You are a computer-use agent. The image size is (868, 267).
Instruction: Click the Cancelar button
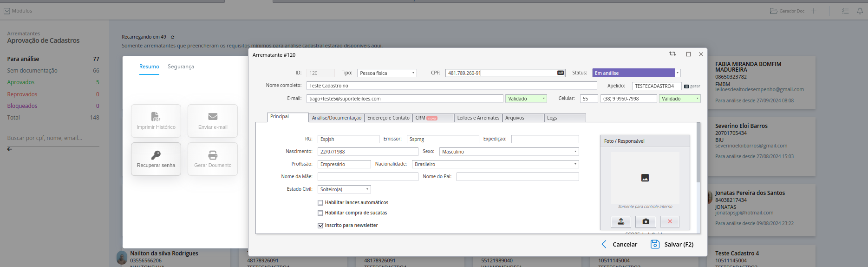click(620, 245)
